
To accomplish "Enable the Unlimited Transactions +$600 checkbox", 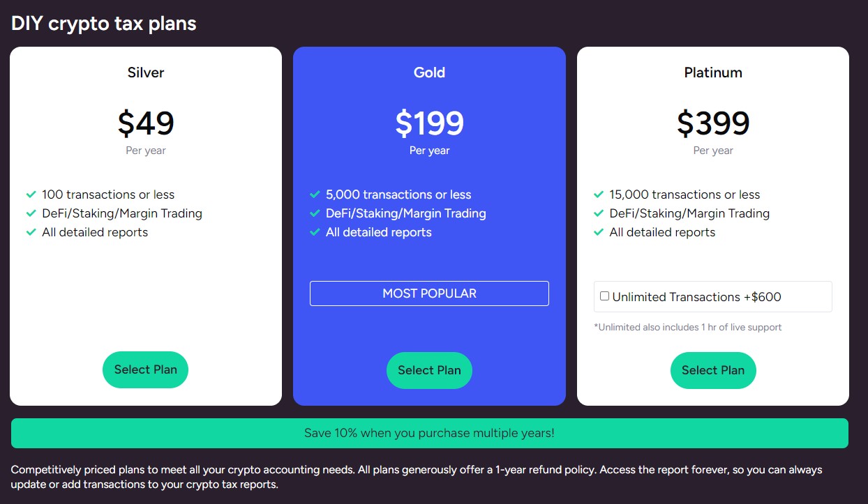I will click(605, 296).
